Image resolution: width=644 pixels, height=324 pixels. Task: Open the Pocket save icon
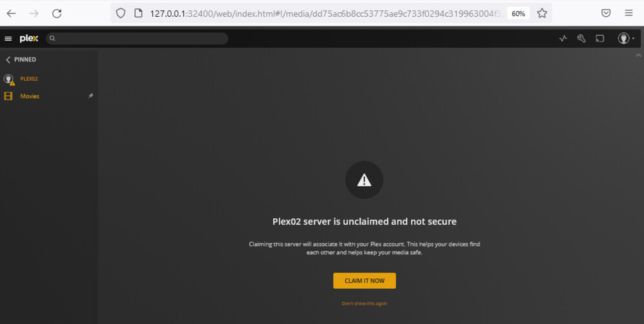click(606, 13)
